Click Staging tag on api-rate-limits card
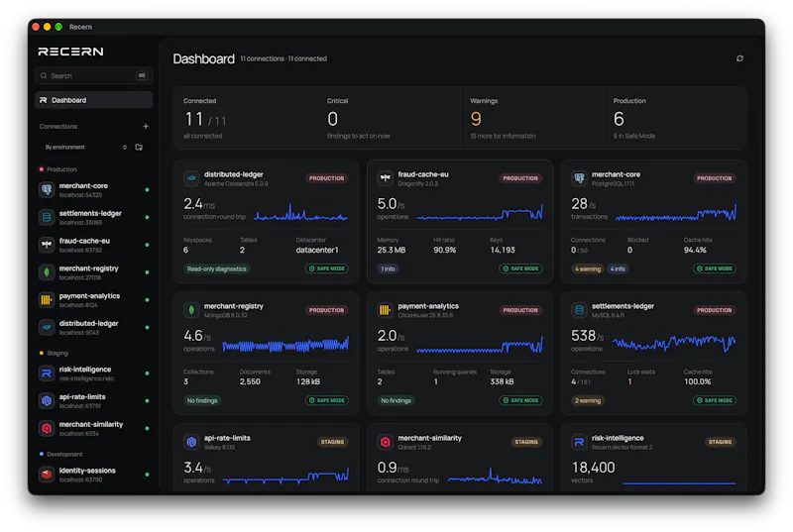 332,442
